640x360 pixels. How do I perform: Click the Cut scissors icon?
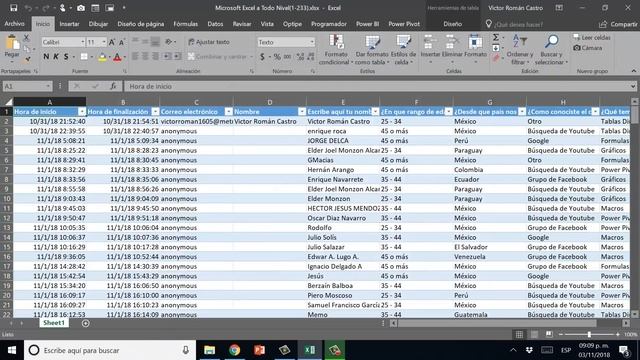(x=27, y=38)
